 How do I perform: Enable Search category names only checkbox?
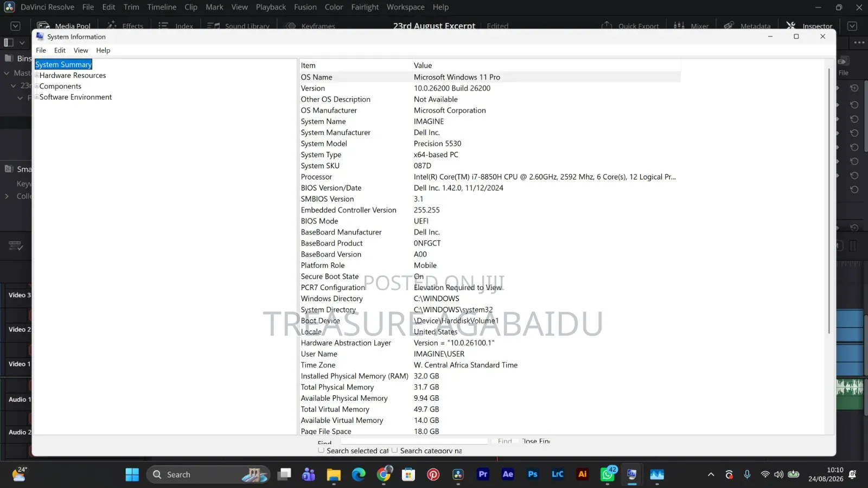pos(394,450)
